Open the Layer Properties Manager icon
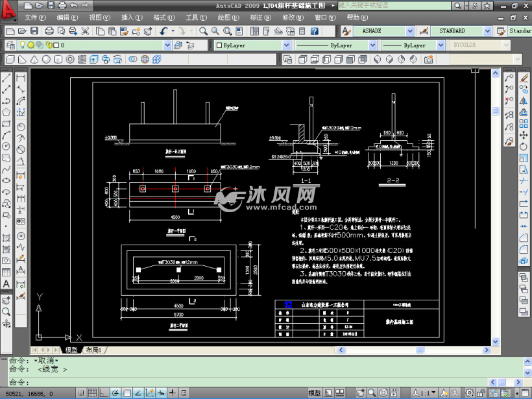 pos(10,45)
